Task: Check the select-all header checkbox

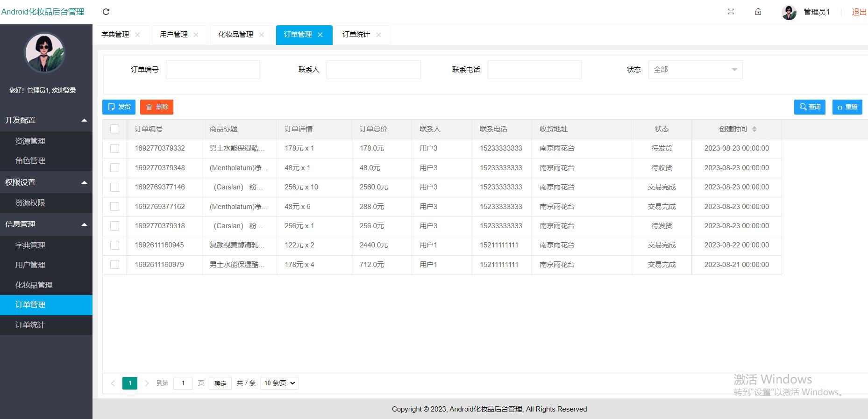Action: 114,129
